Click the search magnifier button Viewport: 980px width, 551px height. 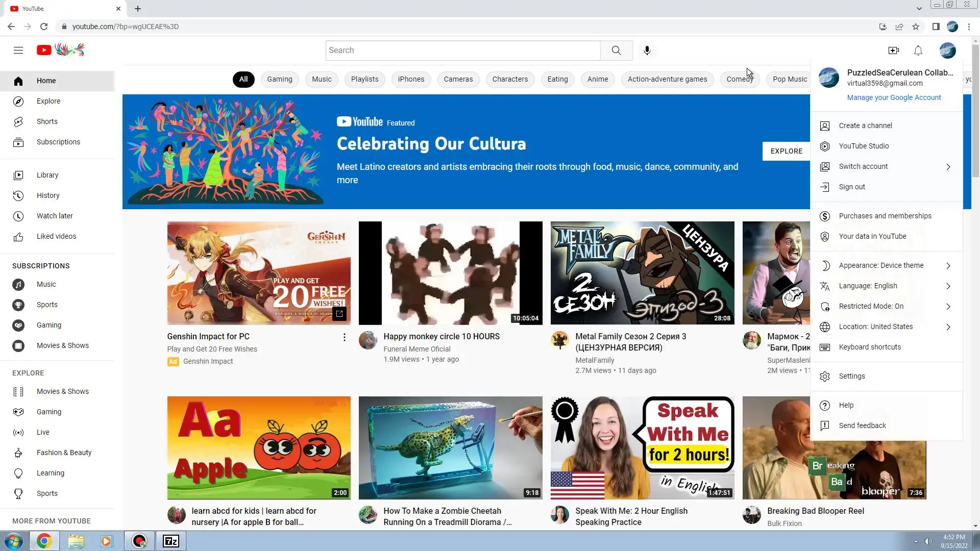(616, 51)
